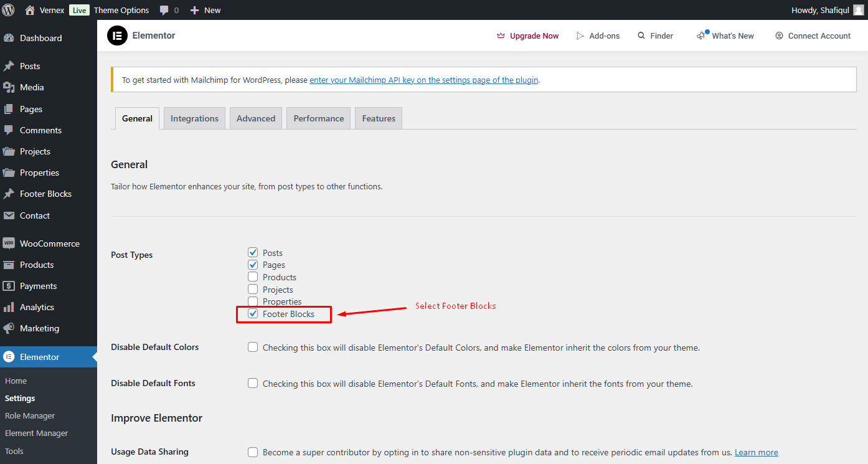Click the Upgrade Now label
Image resolution: width=868 pixels, height=464 pixels.
click(534, 36)
